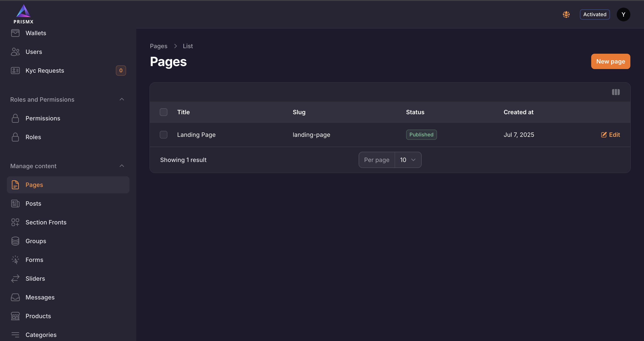644x341 pixels.
Task: Check the select-all checkbox in the table header
Action: [x=164, y=112]
